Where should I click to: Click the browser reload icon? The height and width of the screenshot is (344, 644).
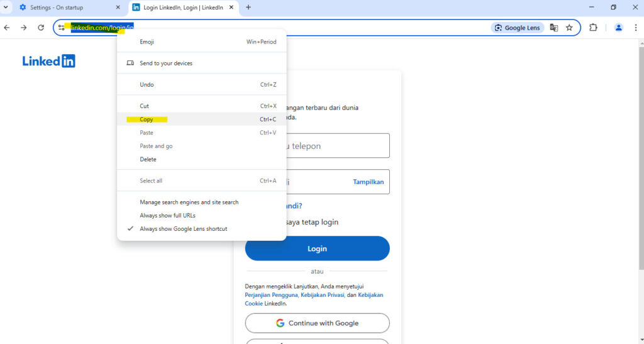point(41,28)
